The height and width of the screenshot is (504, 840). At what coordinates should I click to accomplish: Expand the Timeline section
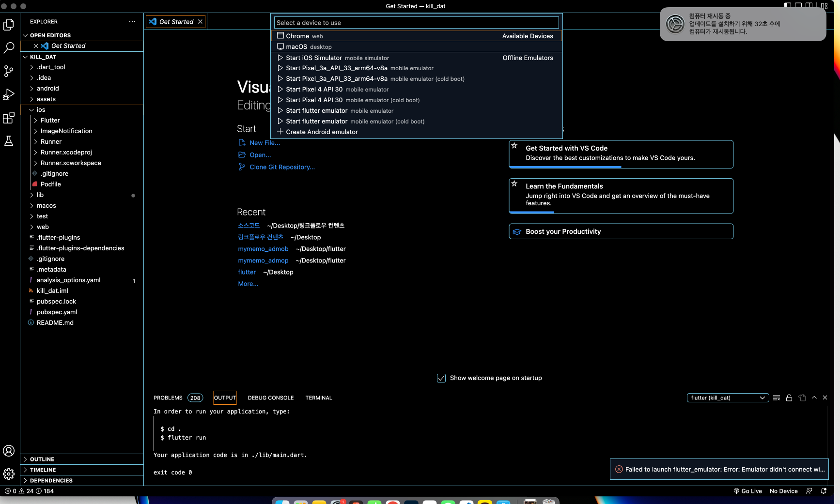[x=82, y=470]
